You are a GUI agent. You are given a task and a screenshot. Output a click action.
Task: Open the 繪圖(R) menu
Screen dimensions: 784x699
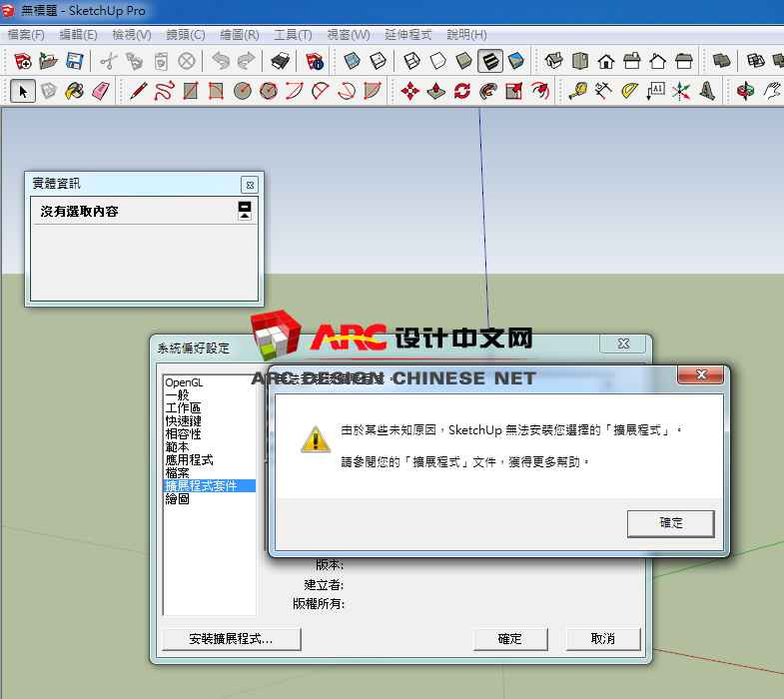pos(240,35)
